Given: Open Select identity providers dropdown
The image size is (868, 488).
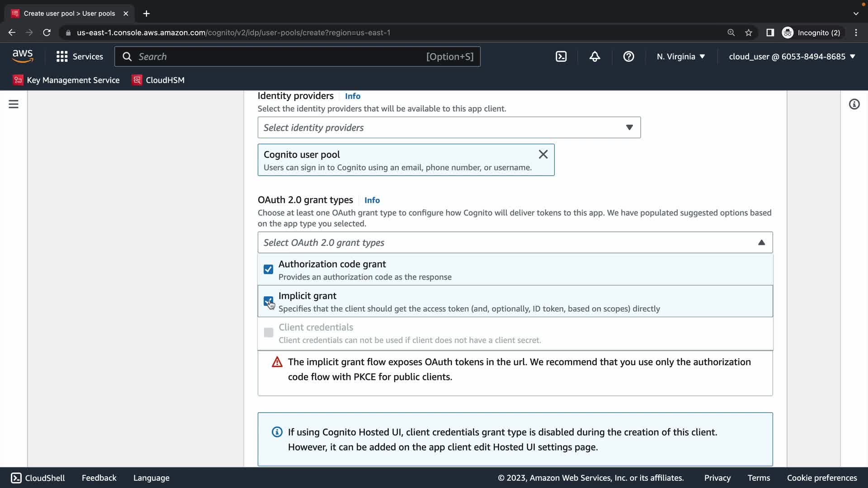Looking at the screenshot, I should (448, 127).
